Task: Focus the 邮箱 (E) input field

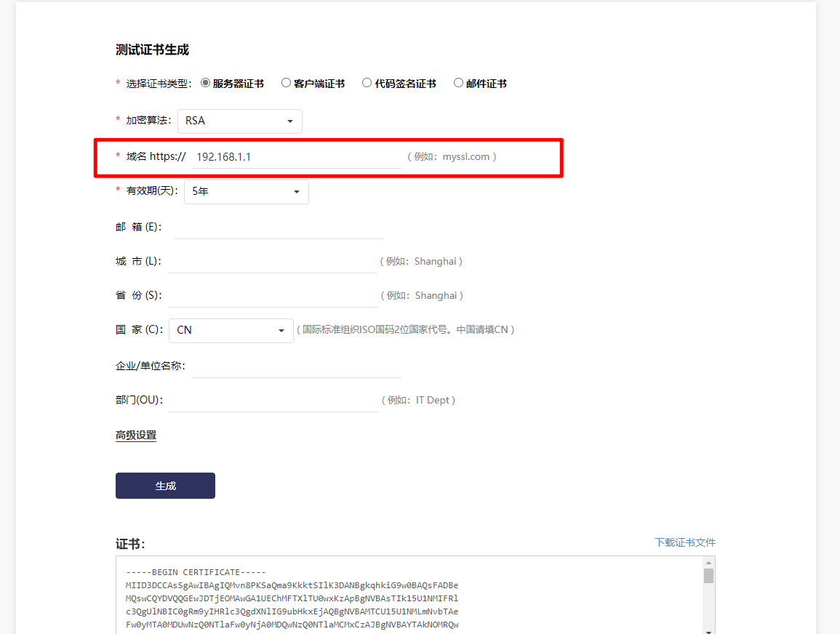Action: pos(279,228)
